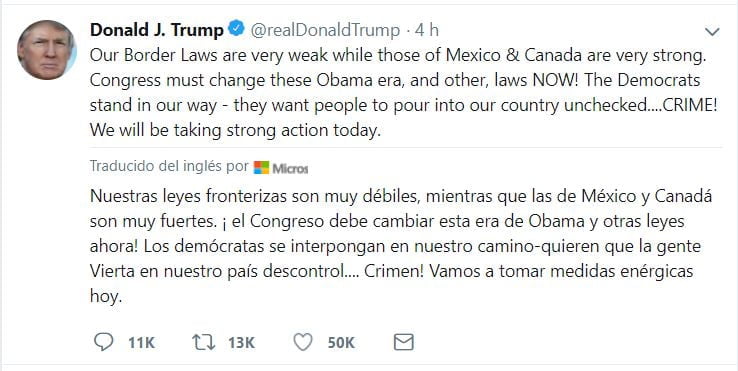Click the word CRIME! in the tweet
738x371 pixels.
click(x=690, y=105)
